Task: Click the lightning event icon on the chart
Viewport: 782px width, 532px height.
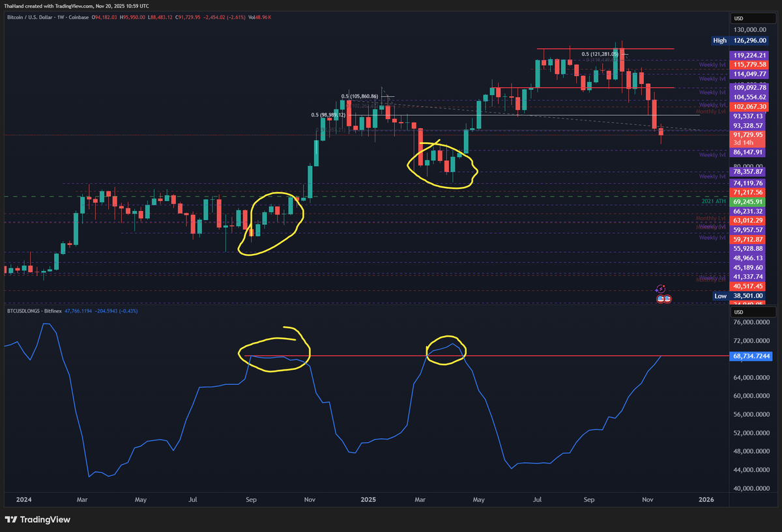Action: coord(660,289)
